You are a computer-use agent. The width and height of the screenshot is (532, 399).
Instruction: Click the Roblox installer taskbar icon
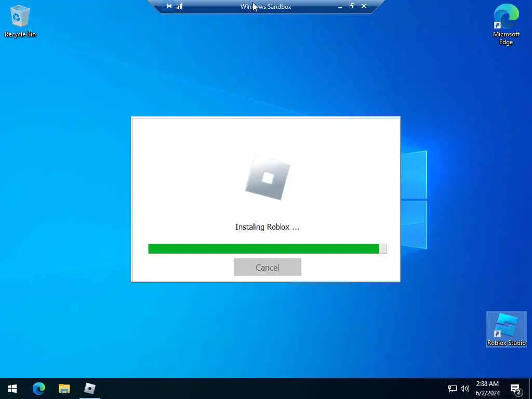coord(89,389)
